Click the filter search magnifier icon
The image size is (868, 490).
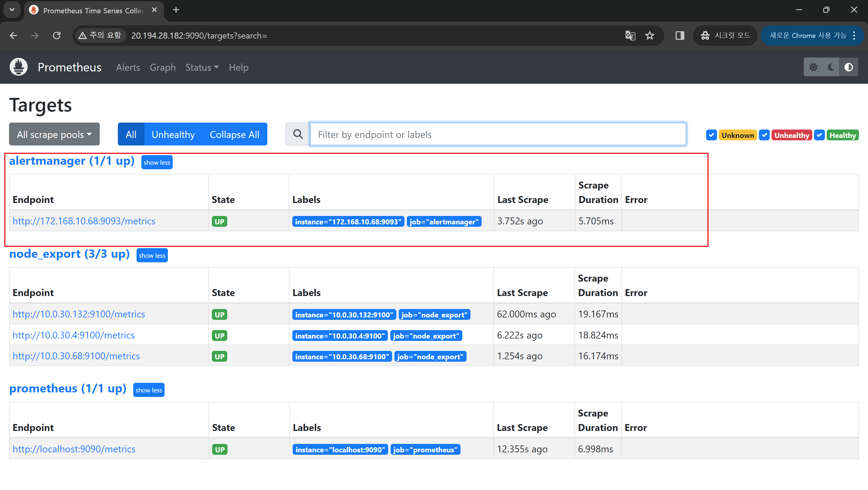click(x=297, y=134)
